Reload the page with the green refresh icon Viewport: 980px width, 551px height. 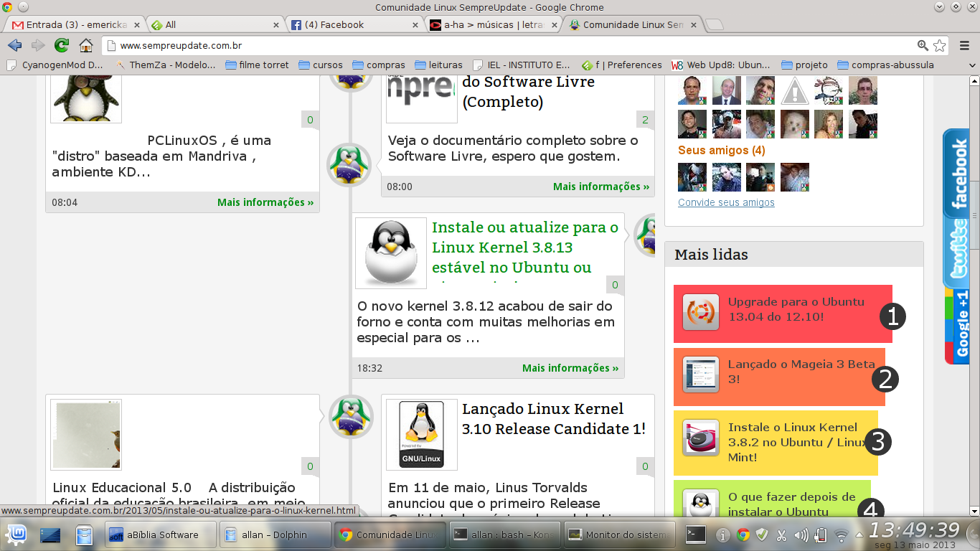(62, 45)
